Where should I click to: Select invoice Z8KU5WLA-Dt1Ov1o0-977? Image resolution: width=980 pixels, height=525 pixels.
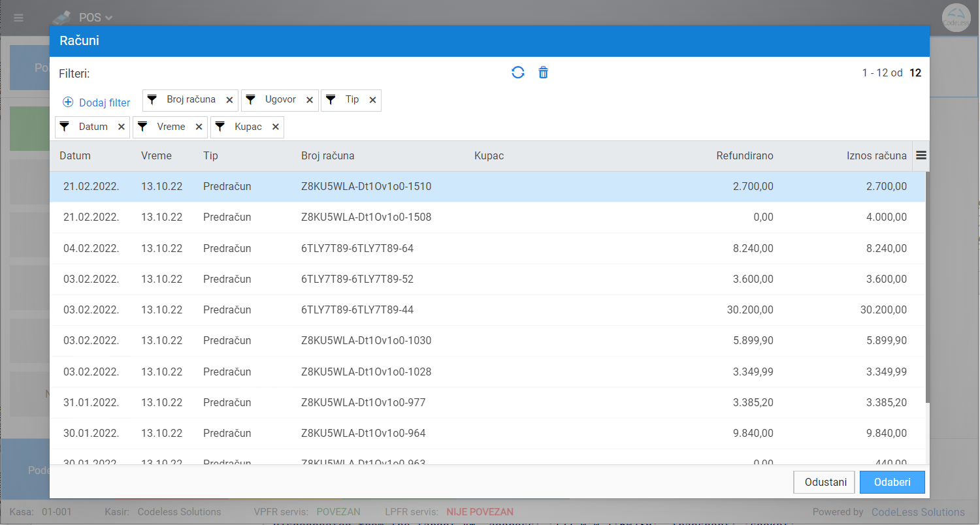point(487,402)
